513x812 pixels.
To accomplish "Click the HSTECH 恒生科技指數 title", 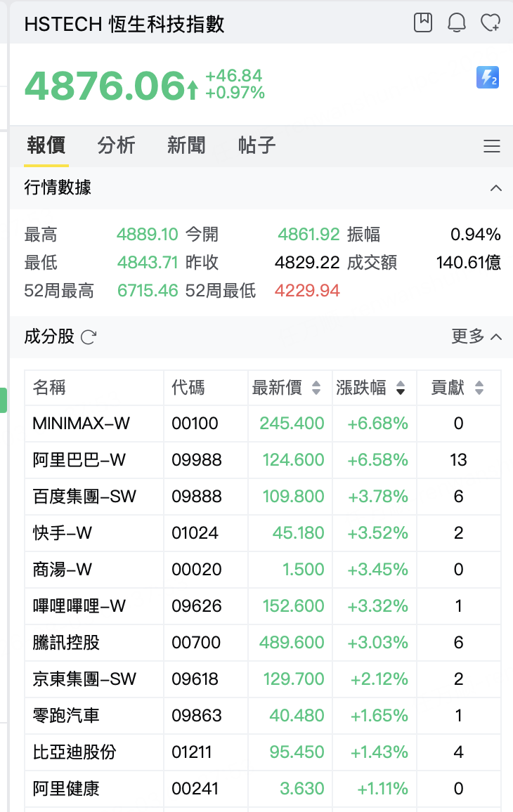I will (124, 25).
